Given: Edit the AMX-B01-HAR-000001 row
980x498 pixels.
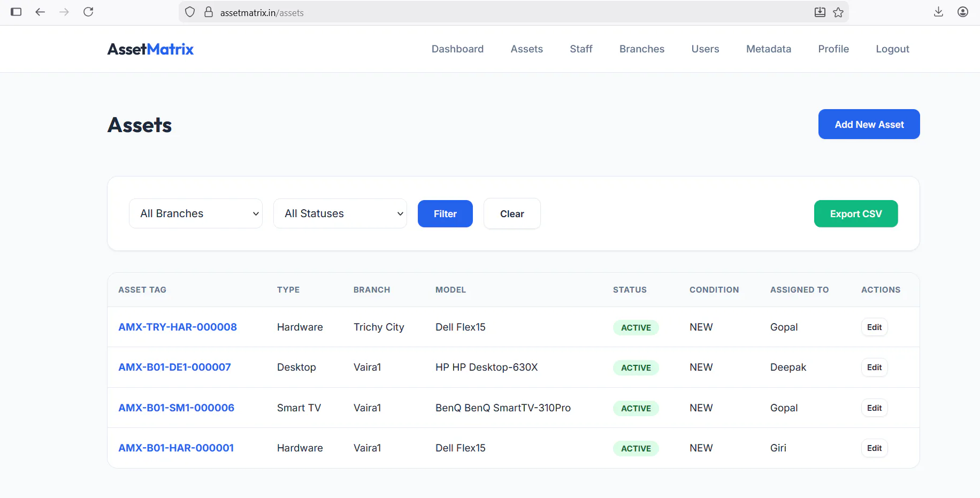Looking at the screenshot, I should tap(875, 448).
